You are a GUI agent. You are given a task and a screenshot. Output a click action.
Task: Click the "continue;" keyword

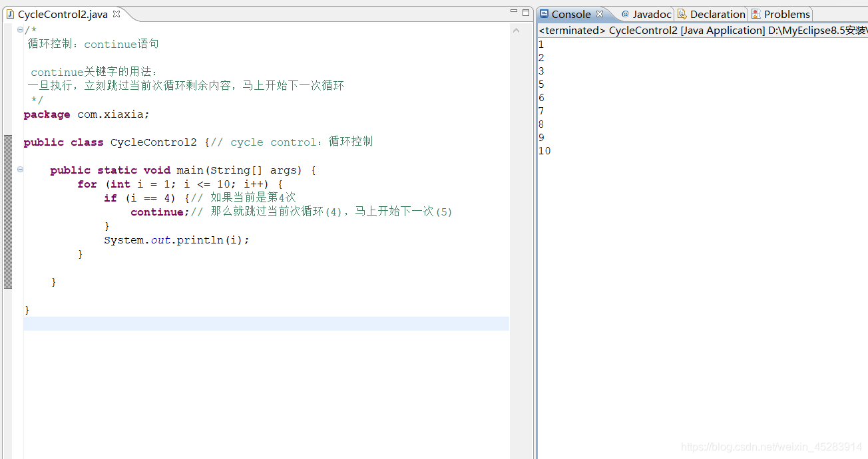pos(160,212)
